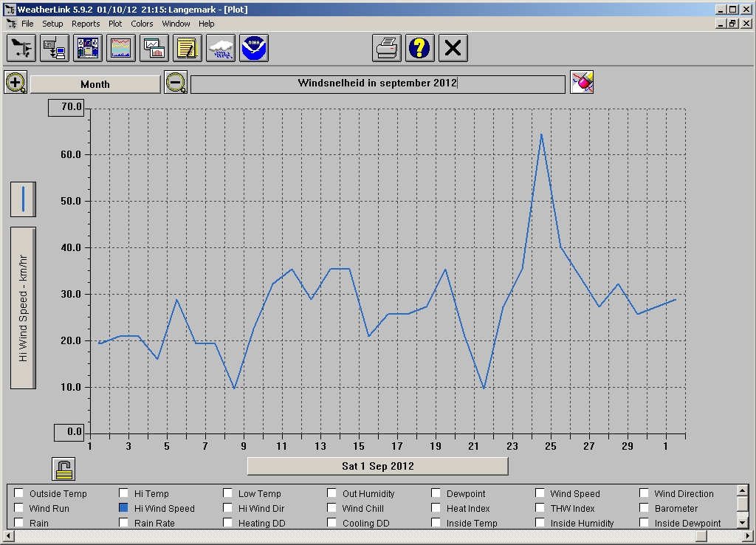Restore the inner Plot child window
Viewport: 756px width, 545px height.
tap(733, 24)
